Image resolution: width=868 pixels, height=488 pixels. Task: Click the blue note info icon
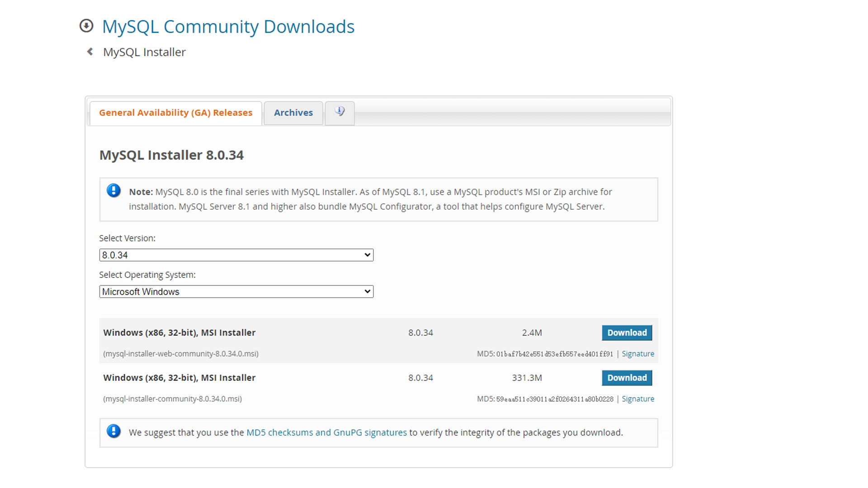coord(113,191)
